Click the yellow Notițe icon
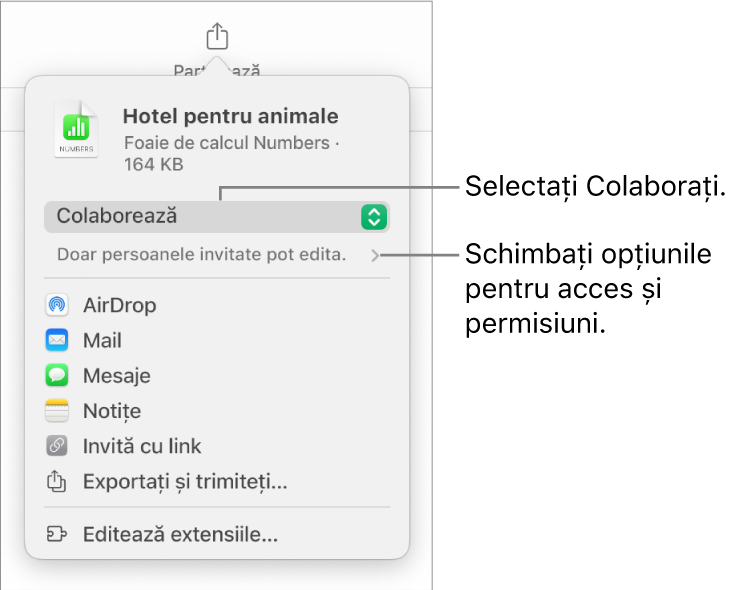The height and width of the screenshot is (590, 737). [57, 411]
